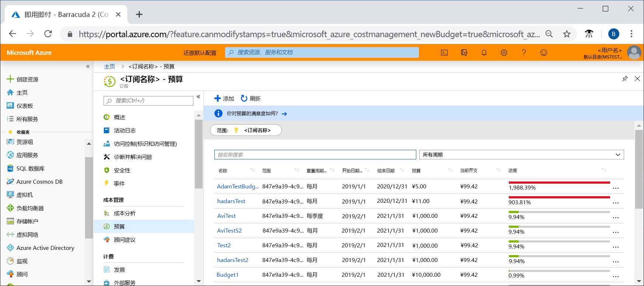The image size is (644, 286).
Task: Open the budget satisfaction feedback arrow
Action: tap(284, 114)
